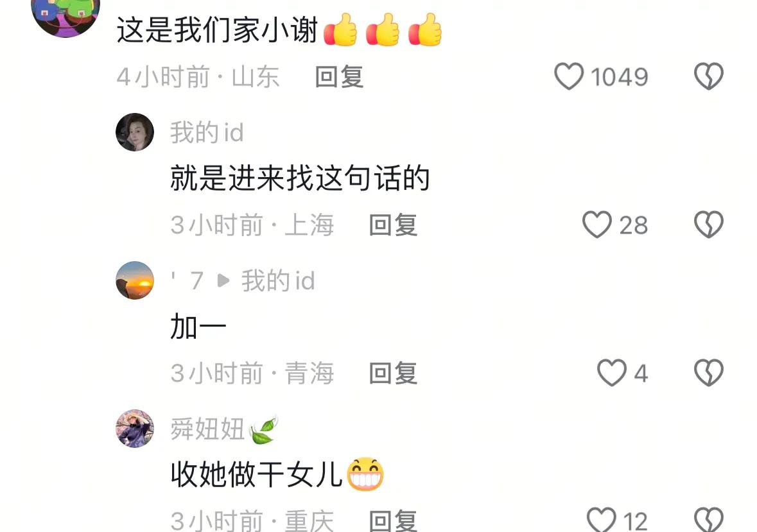Open the 舜妞妞 username link

tap(207, 429)
